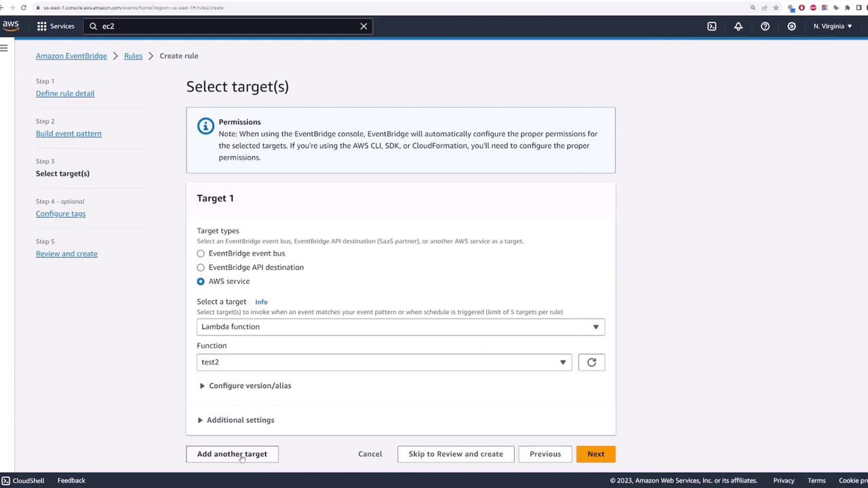Screen dimensions: 868x488
Task: Open Step 2 Build event pattern
Action: [x=68, y=134]
